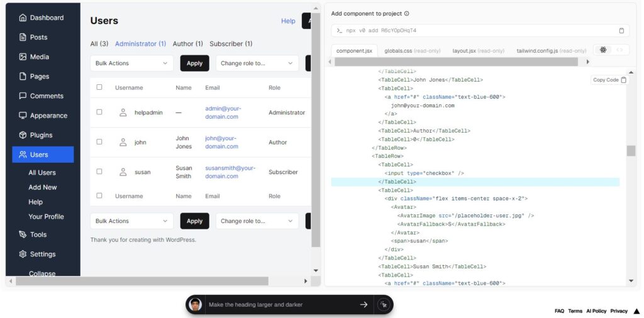Open the top Change role to dropdown
This screenshot has width=644, height=318.
click(x=257, y=63)
